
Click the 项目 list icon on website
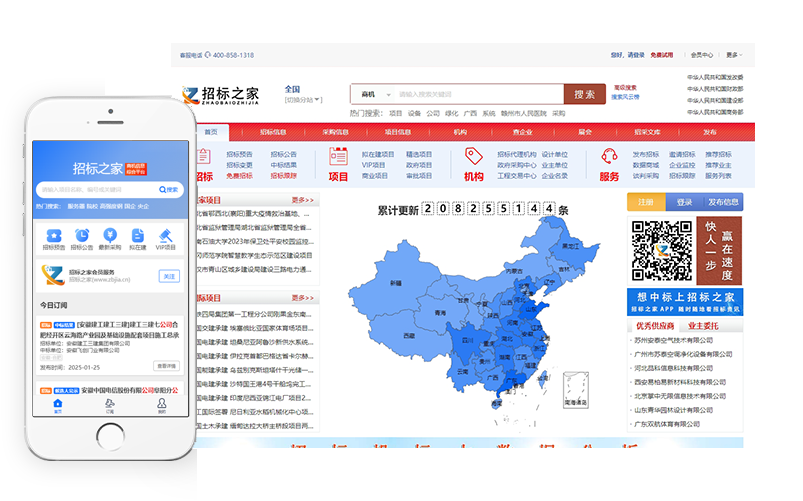coord(338,157)
